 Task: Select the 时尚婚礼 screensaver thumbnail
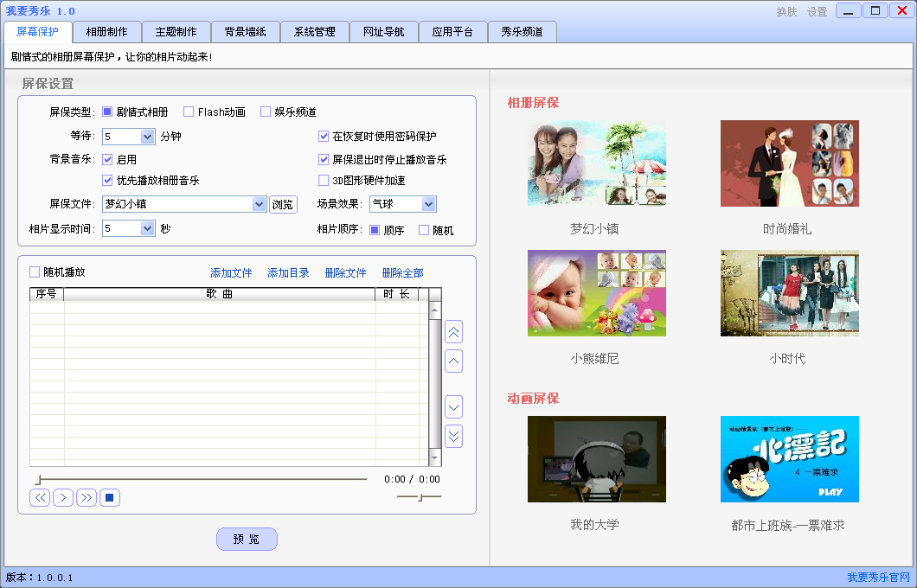(790, 163)
